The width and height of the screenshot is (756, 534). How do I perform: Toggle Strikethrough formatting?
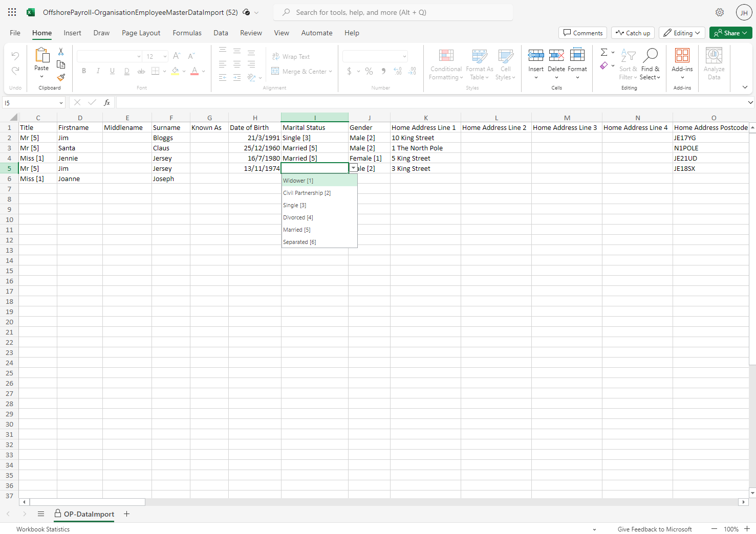[x=141, y=71]
